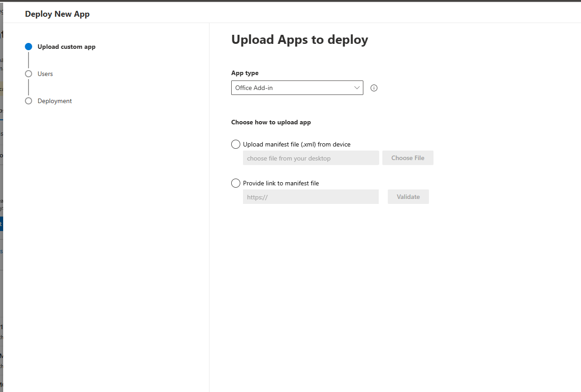Select "Provide link to manifest file" option

pyautogui.click(x=281, y=183)
